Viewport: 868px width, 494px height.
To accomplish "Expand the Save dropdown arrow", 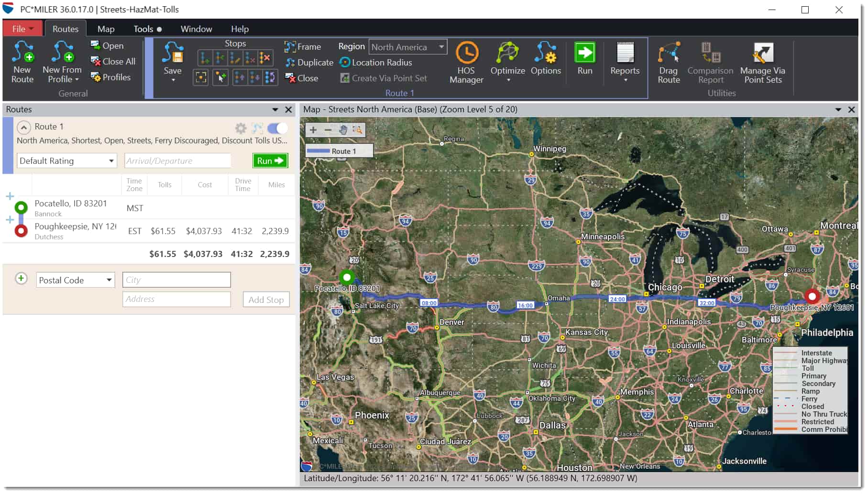I will click(174, 80).
